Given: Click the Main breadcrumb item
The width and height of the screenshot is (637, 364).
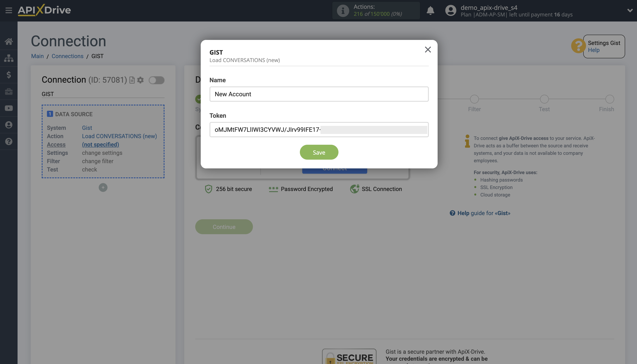Looking at the screenshot, I should (x=37, y=56).
